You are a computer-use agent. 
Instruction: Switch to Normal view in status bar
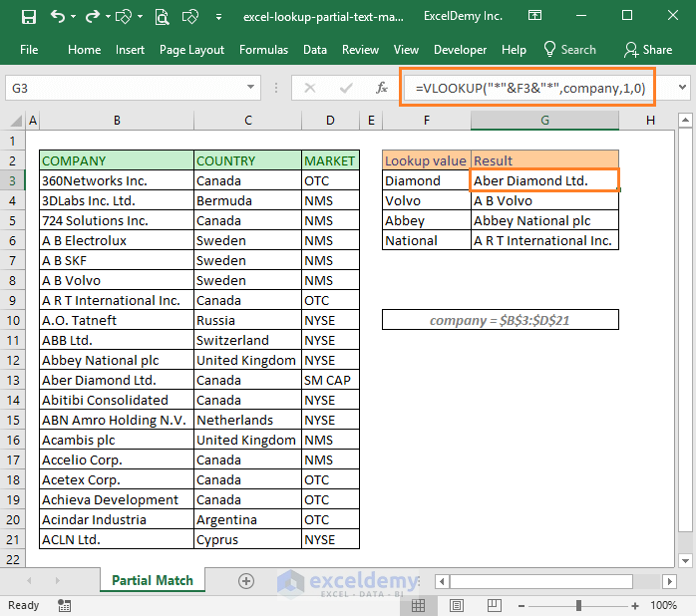pos(418,605)
